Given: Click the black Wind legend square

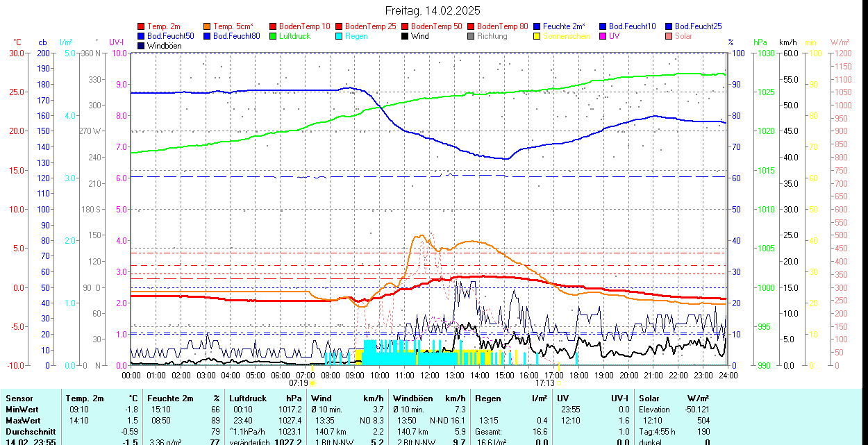Looking at the screenshot, I should 406,36.
